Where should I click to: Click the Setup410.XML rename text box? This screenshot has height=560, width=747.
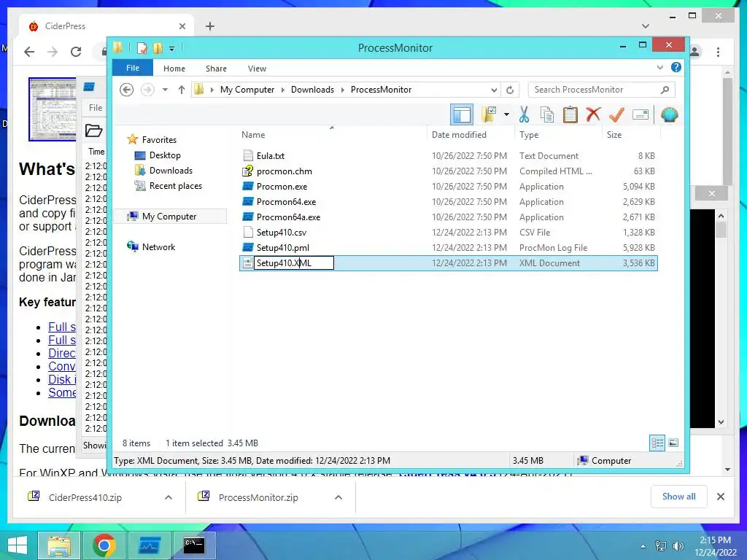coord(293,262)
